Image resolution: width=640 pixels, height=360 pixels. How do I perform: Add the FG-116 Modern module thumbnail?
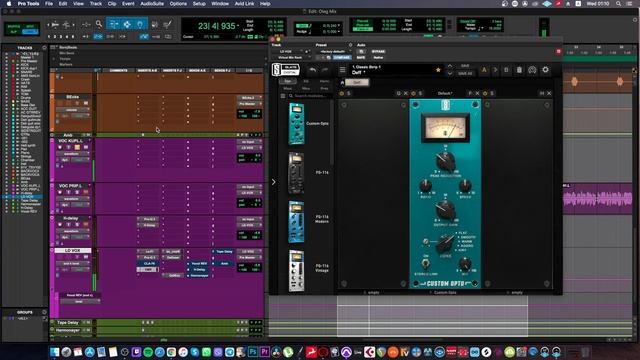click(x=296, y=222)
